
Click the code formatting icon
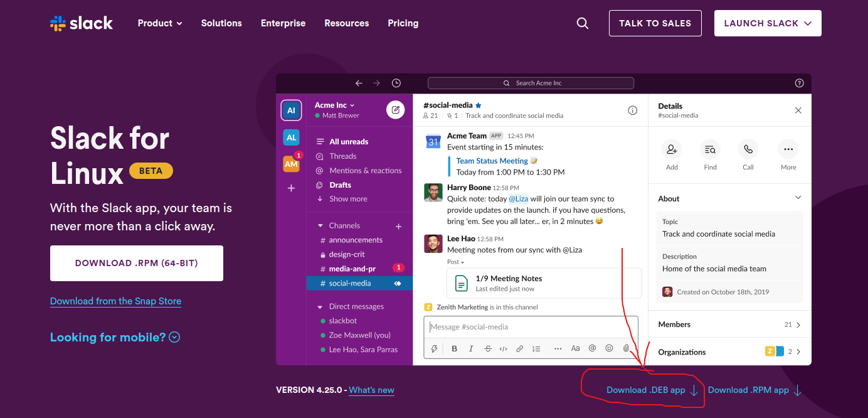(x=503, y=348)
